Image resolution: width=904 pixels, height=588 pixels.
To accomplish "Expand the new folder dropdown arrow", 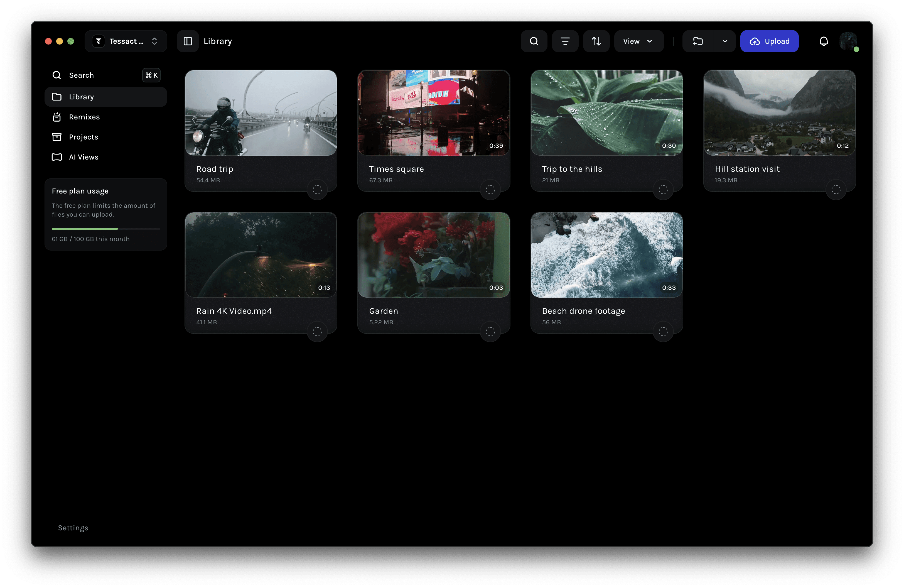I will pos(725,41).
